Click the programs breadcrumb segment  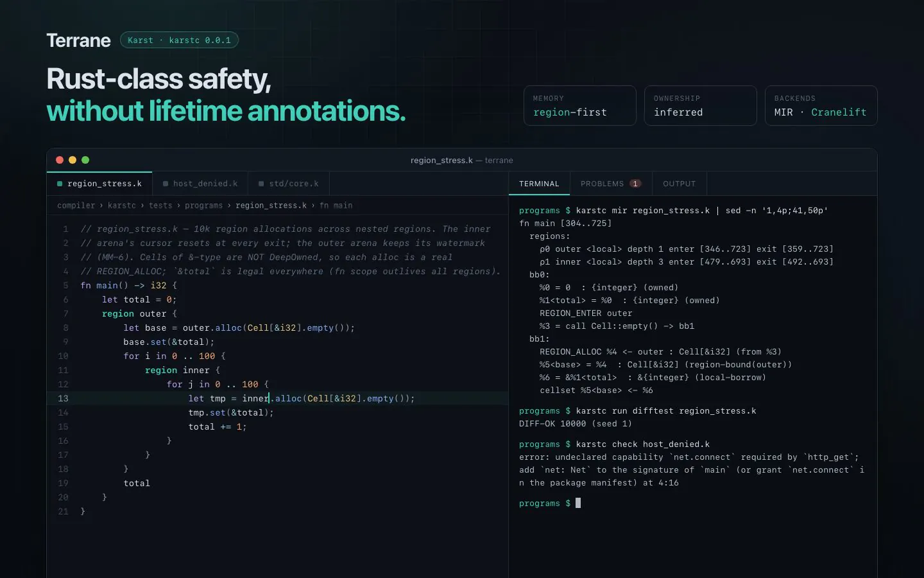[x=203, y=206]
